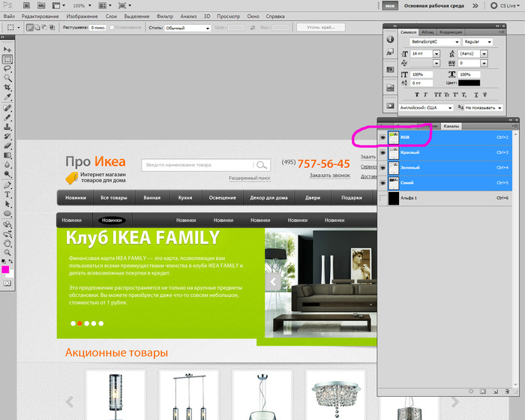This screenshot has height=420, width=525.
Task: Open the Файл menu
Action: (x=9, y=16)
